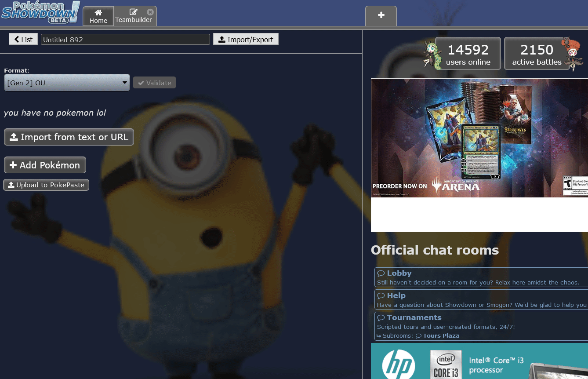Image resolution: width=588 pixels, height=379 pixels.
Task: Click the Validate button
Action: [x=154, y=83]
